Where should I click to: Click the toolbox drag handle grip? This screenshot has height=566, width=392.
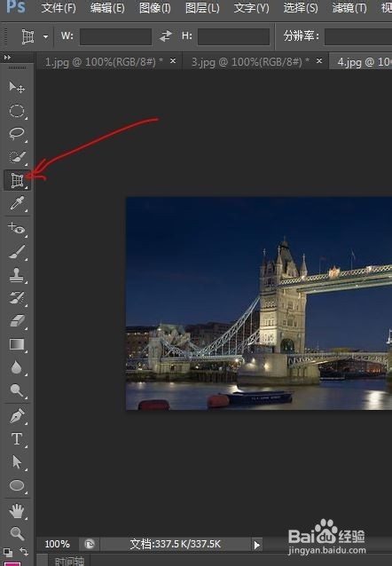click(x=17, y=67)
